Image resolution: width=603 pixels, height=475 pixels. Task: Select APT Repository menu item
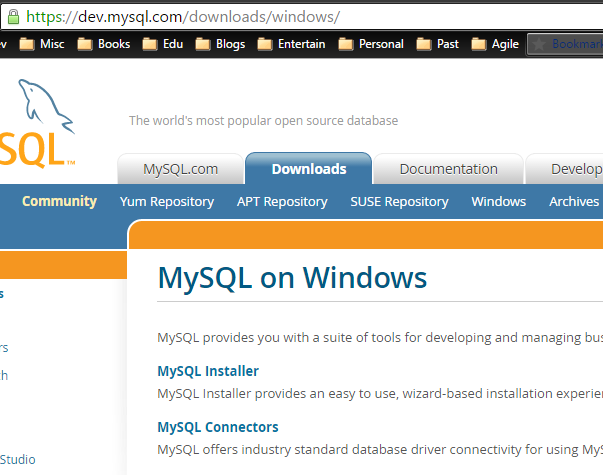(282, 201)
